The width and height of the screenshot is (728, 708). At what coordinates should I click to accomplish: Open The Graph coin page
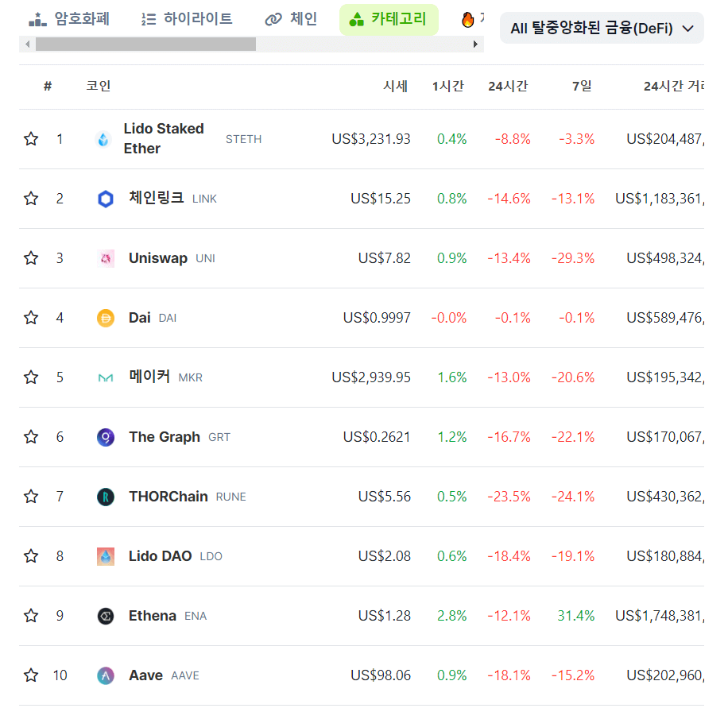pos(165,437)
